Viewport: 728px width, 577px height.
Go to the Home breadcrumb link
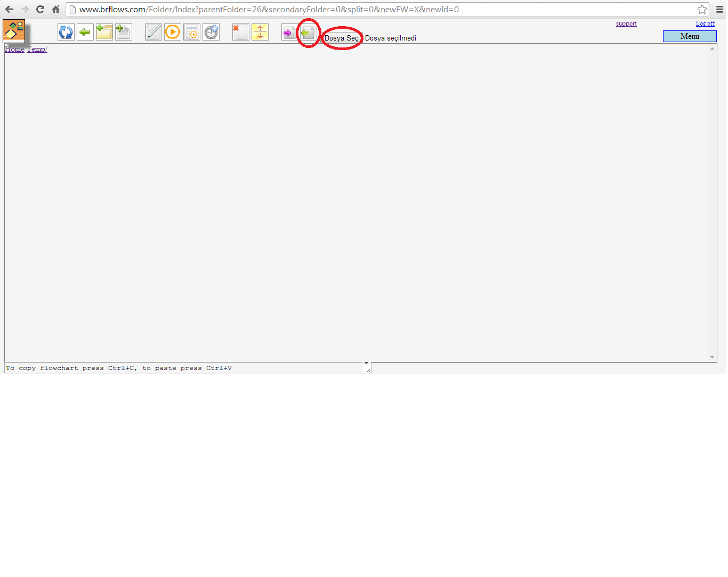pos(14,49)
